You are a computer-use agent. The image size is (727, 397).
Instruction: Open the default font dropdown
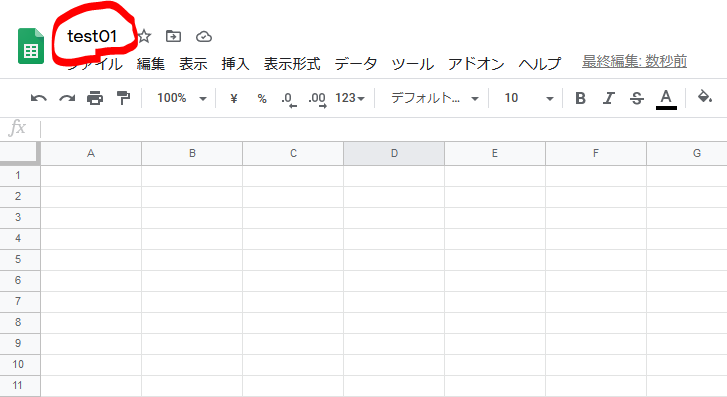coord(435,98)
